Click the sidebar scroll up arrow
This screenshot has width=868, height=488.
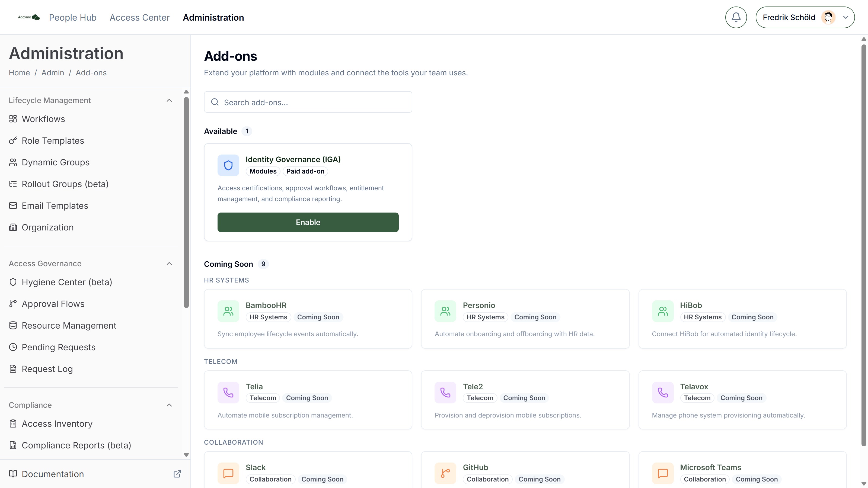186,92
